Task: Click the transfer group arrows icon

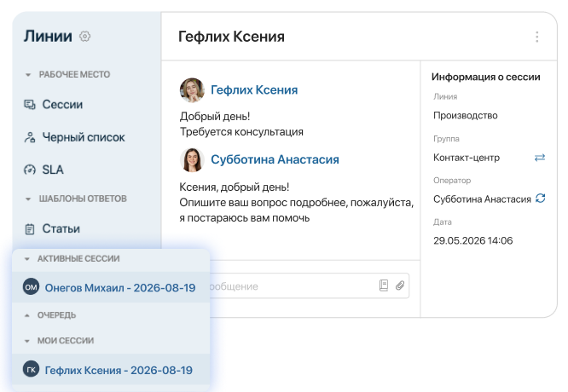Action: (540, 158)
